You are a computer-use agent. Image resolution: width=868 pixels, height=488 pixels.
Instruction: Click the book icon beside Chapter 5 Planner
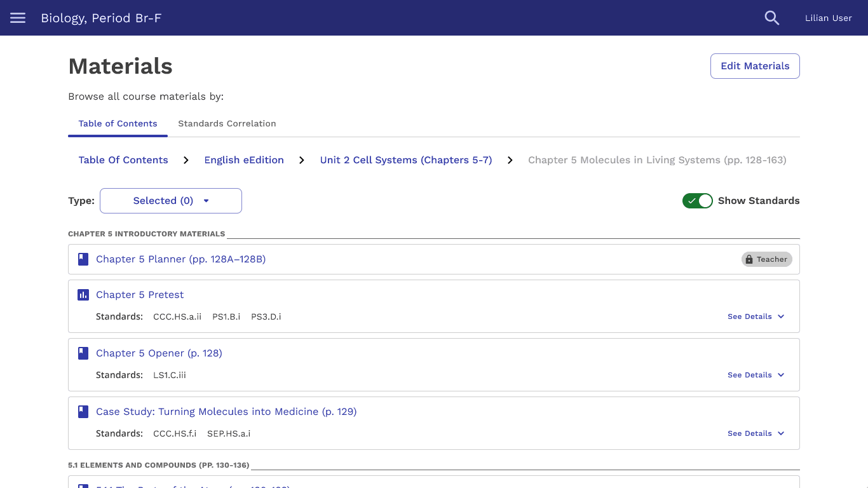pos(83,259)
